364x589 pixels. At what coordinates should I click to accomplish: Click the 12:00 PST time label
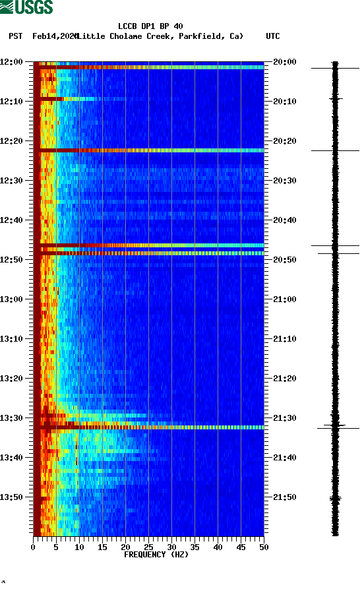11,61
